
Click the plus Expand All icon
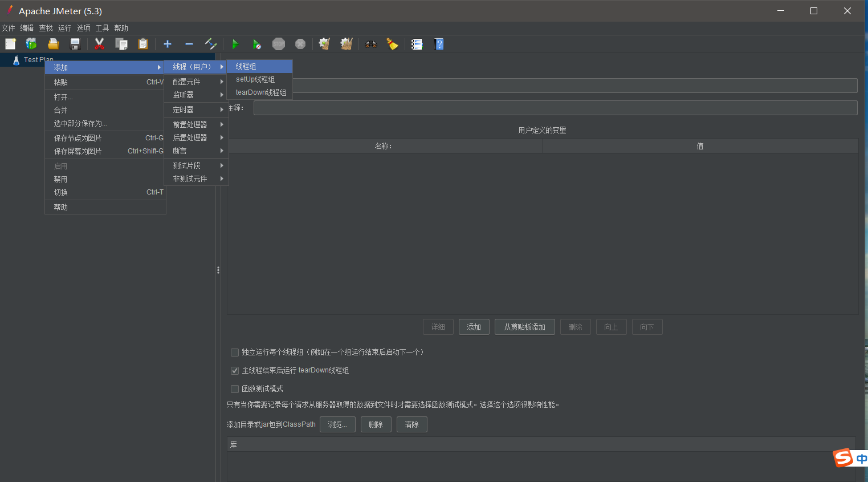point(168,44)
